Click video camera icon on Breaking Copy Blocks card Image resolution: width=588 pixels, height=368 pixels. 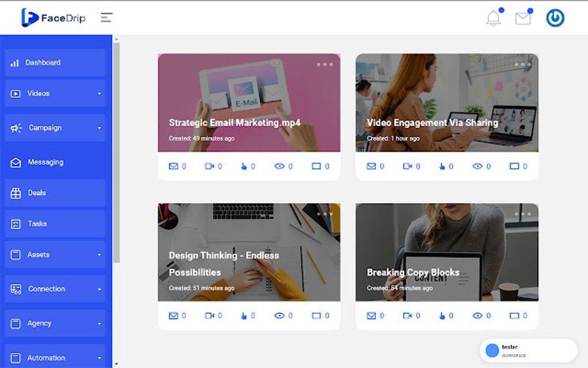coord(408,316)
